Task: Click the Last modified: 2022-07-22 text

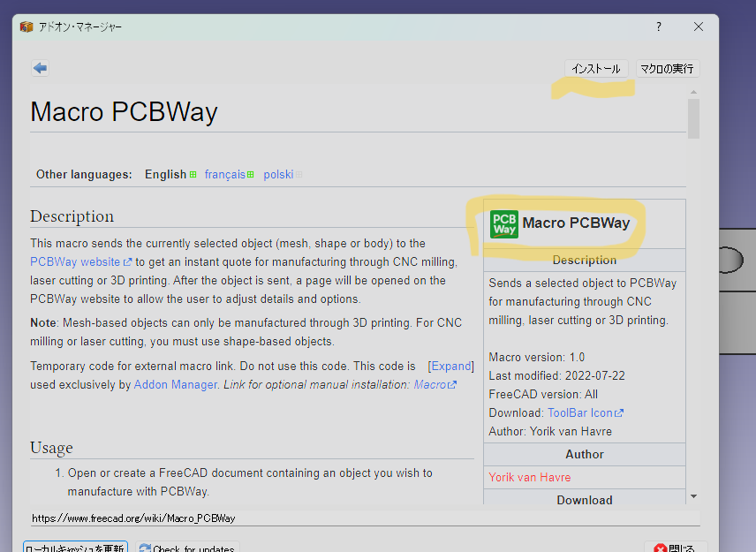Action: point(557,376)
